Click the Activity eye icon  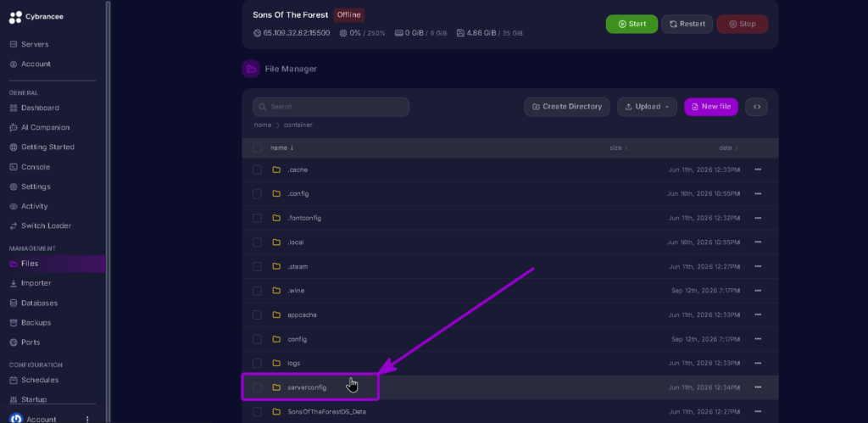click(14, 207)
